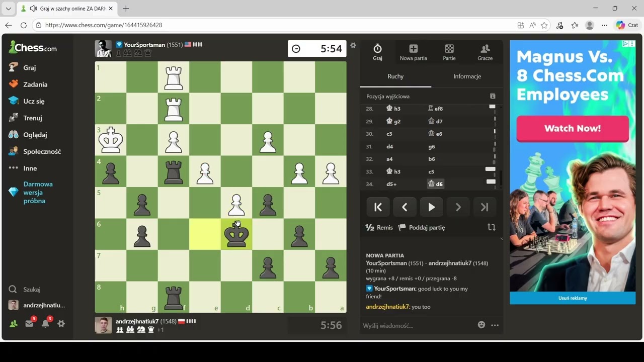Flip the board icon
Viewport: 644px width, 362px height.
click(492, 227)
